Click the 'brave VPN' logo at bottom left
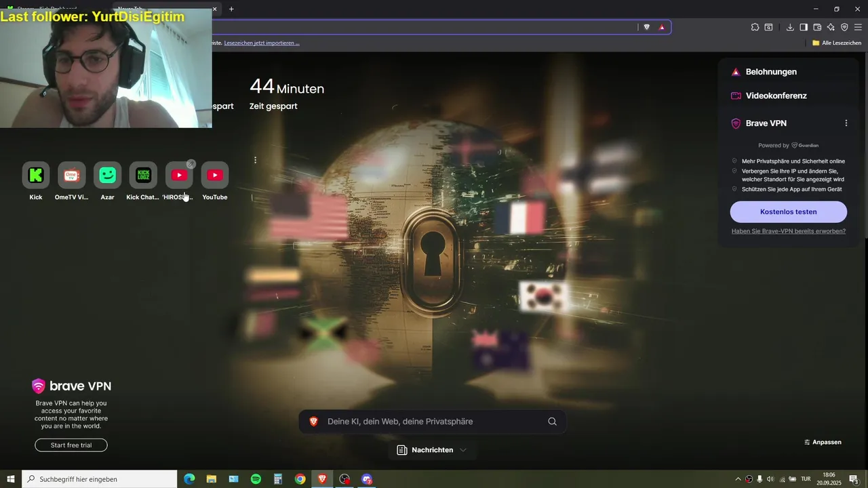The width and height of the screenshot is (868, 488). (x=71, y=386)
